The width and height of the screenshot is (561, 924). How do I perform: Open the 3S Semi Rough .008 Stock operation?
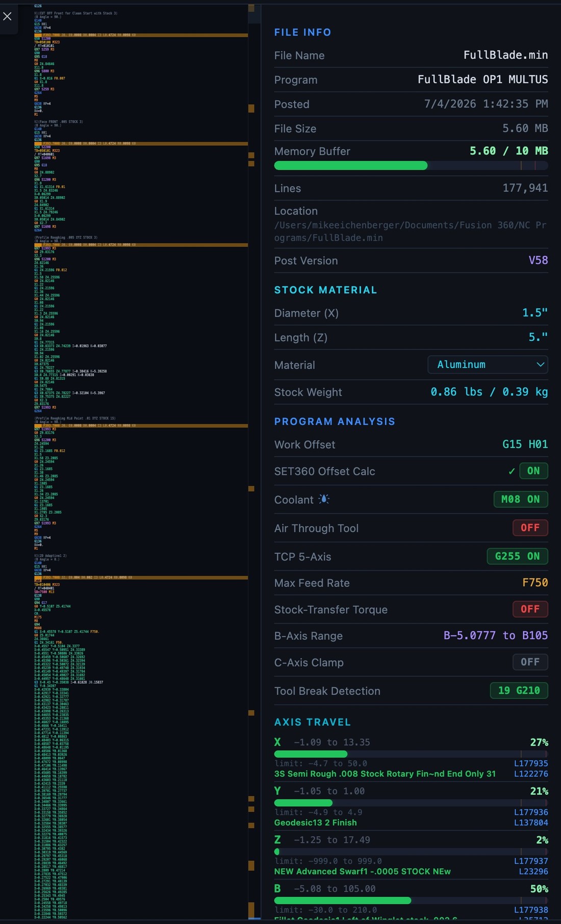click(385, 774)
